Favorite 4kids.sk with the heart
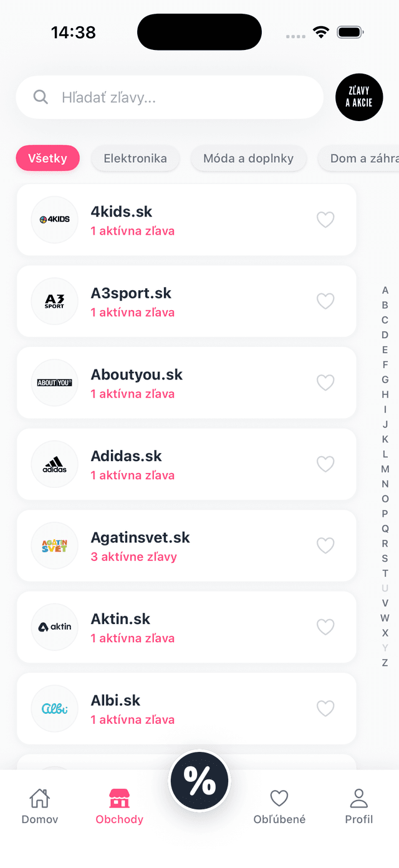The width and height of the screenshot is (399, 868). pos(325,220)
